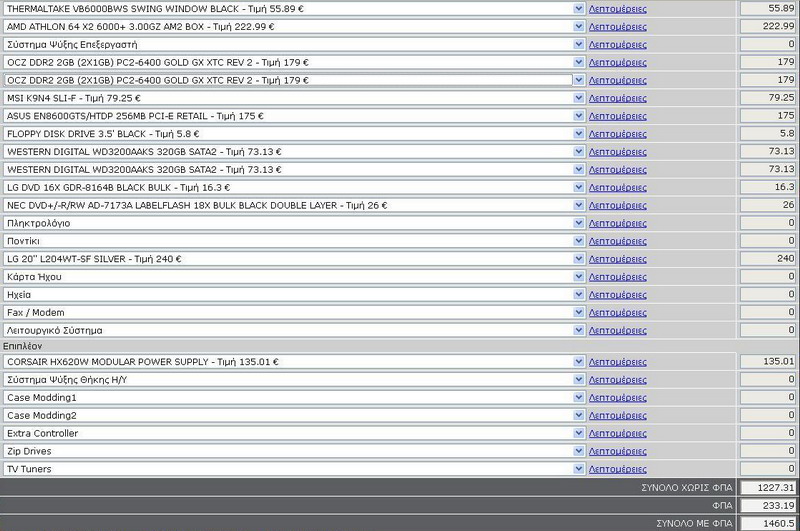Open the Zip Drives dropdown
800x531 pixels.
tap(293, 451)
